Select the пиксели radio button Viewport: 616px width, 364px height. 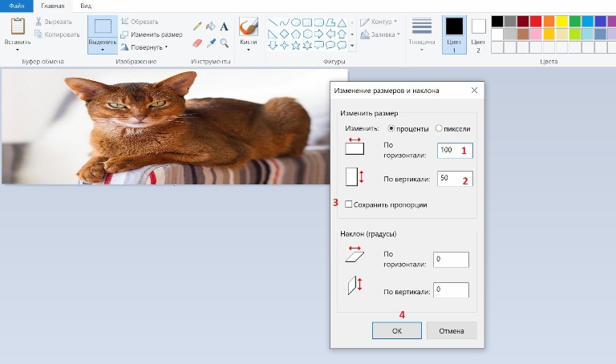pos(439,128)
